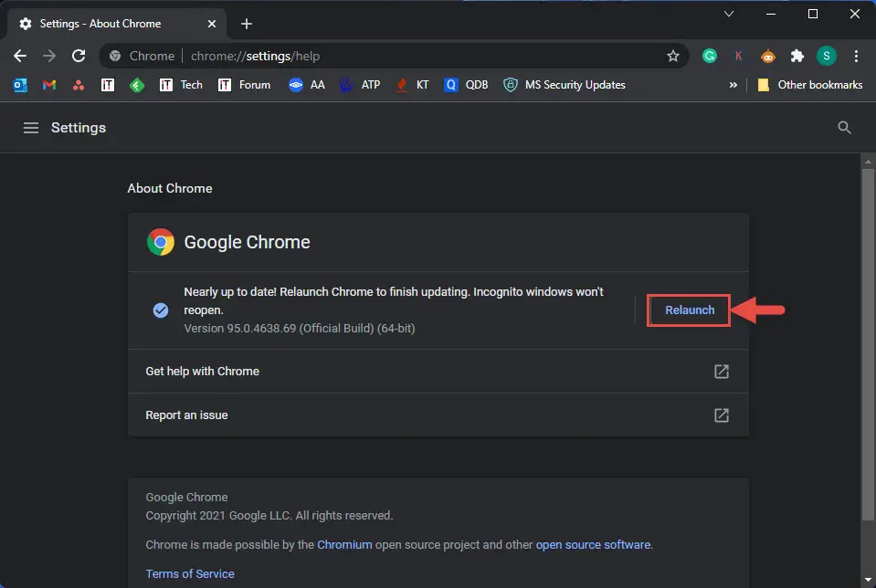
Task: Open the red three-dots Asana bookmark
Action: pos(79,85)
